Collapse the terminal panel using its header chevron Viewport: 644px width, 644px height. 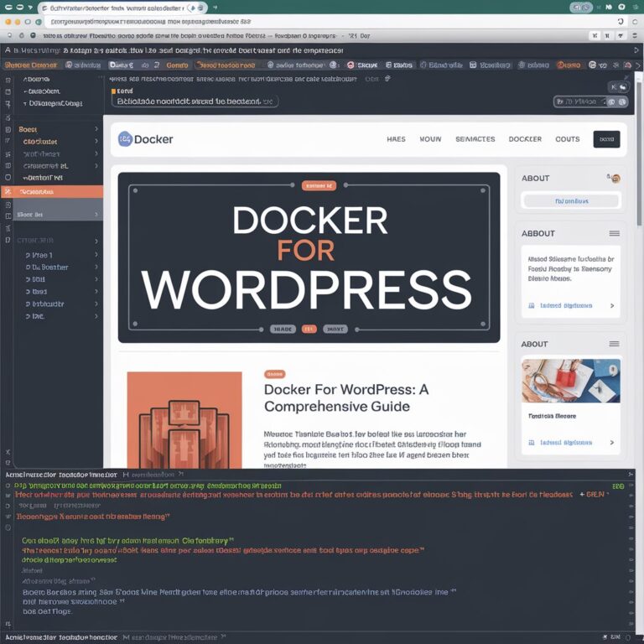pyautogui.click(x=631, y=475)
